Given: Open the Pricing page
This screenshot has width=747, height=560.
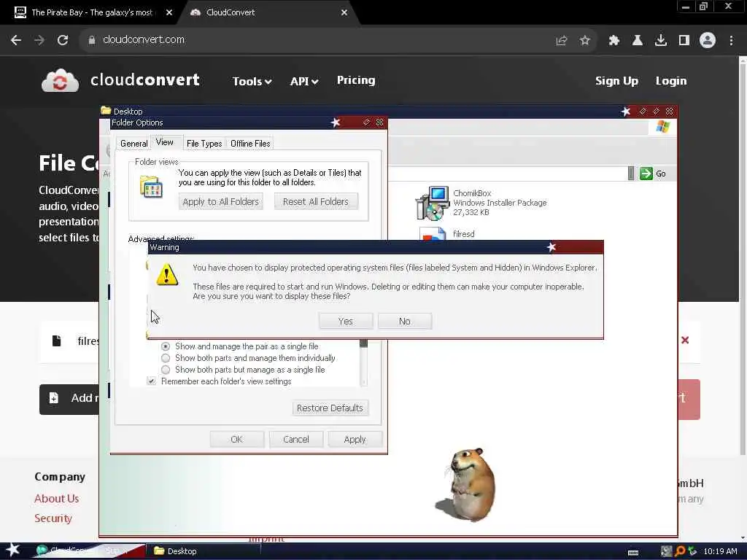Looking at the screenshot, I should pos(356,80).
